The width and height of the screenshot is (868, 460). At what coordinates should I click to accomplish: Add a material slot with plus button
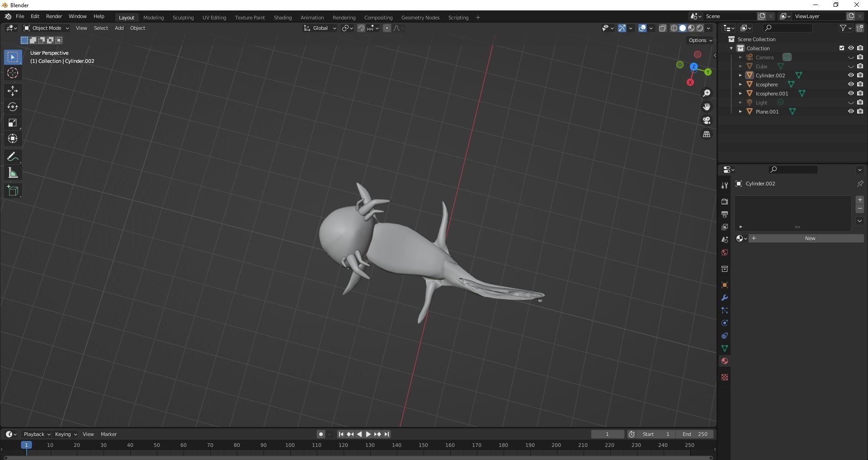tap(860, 200)
